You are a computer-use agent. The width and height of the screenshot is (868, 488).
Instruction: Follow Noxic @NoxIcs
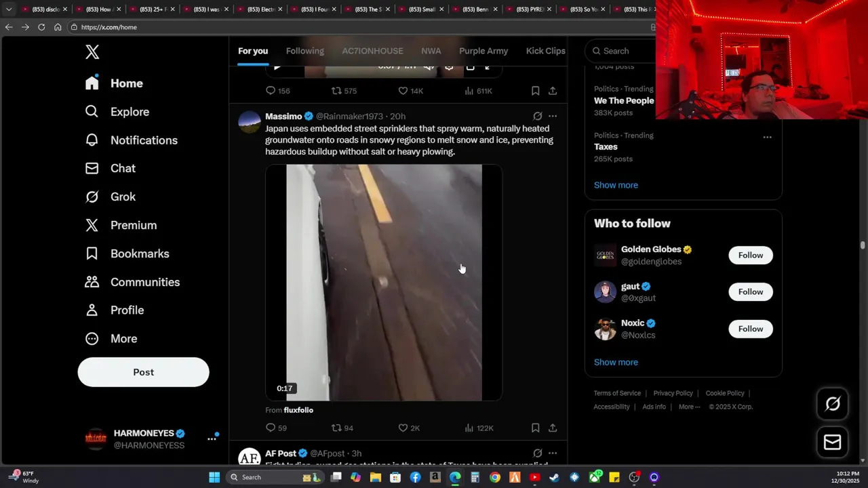[751, 329]
